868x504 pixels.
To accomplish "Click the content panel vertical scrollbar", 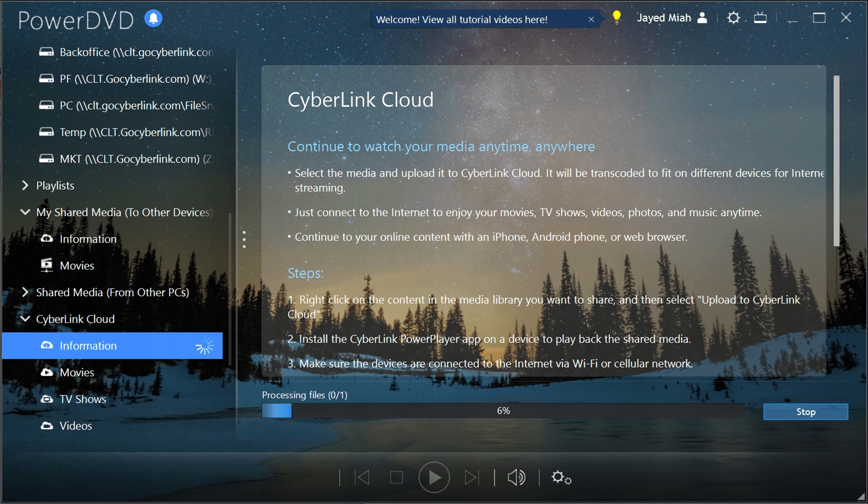I will pyautogui.click(x=836, y=161).
